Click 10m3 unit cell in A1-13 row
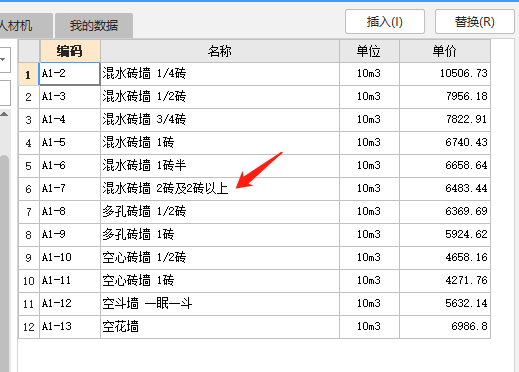The image size is (519, 372). tap(369, 327)
